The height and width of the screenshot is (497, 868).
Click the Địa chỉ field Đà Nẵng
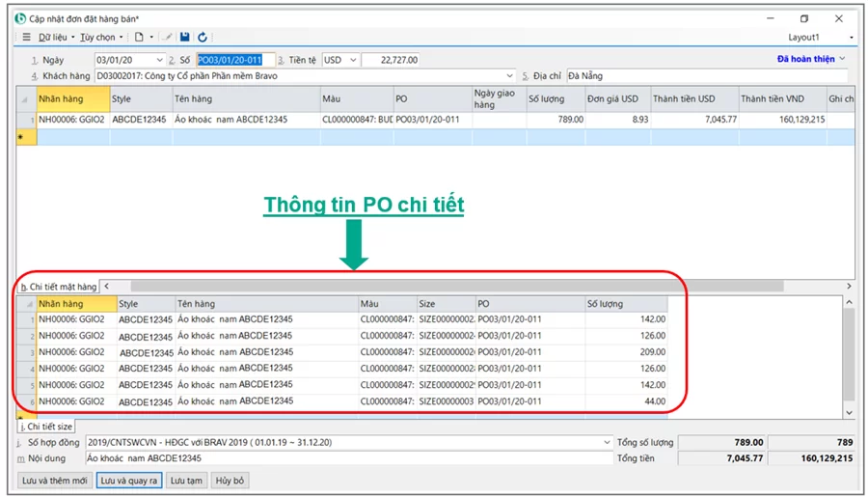point(707,76)
